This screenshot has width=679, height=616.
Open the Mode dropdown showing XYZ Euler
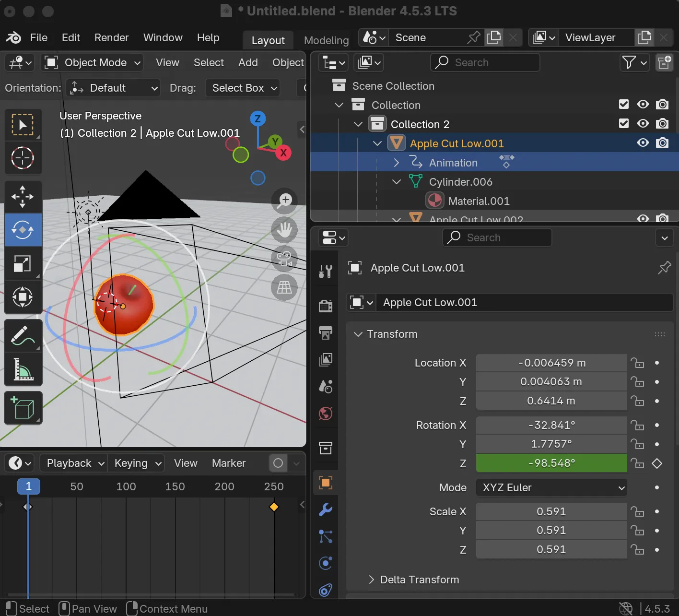[x=551, y=487]
